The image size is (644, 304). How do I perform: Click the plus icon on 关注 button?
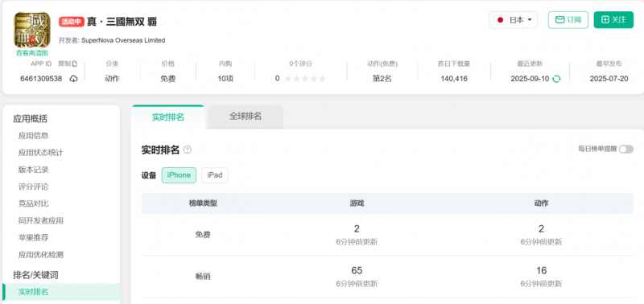click(x=605, y=19)
